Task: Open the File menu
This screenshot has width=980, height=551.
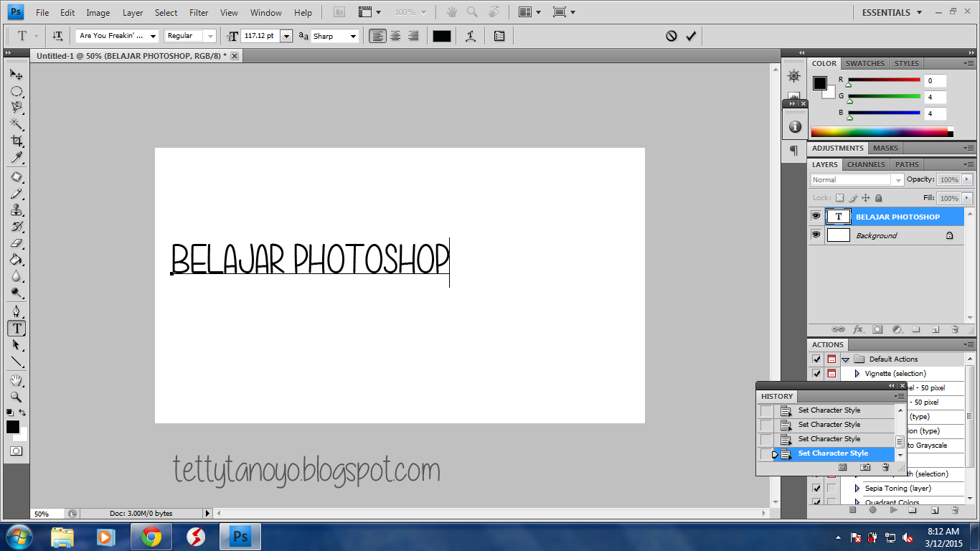Action: coord(42,12)
